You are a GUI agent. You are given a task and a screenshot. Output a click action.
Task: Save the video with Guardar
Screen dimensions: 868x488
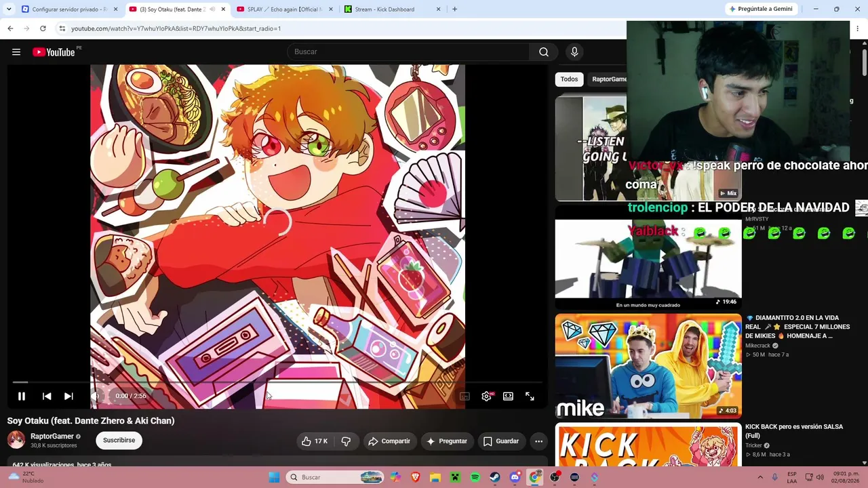(x=500, y=441)
